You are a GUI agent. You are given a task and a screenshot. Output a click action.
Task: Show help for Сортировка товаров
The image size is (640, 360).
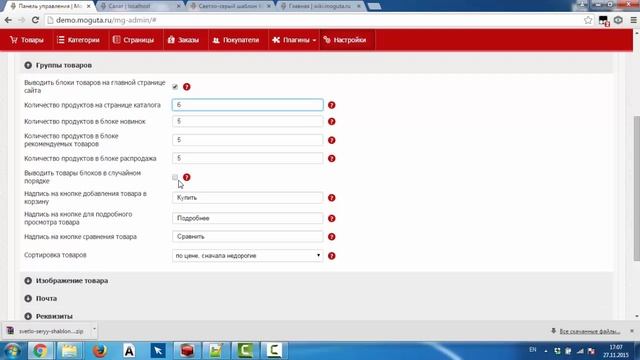tap(332, 256)
